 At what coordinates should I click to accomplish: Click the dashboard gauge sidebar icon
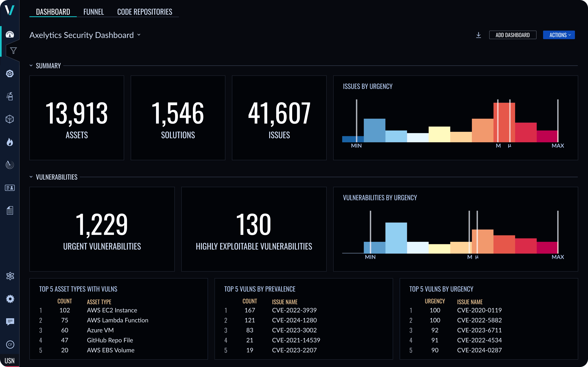(10, 34)
